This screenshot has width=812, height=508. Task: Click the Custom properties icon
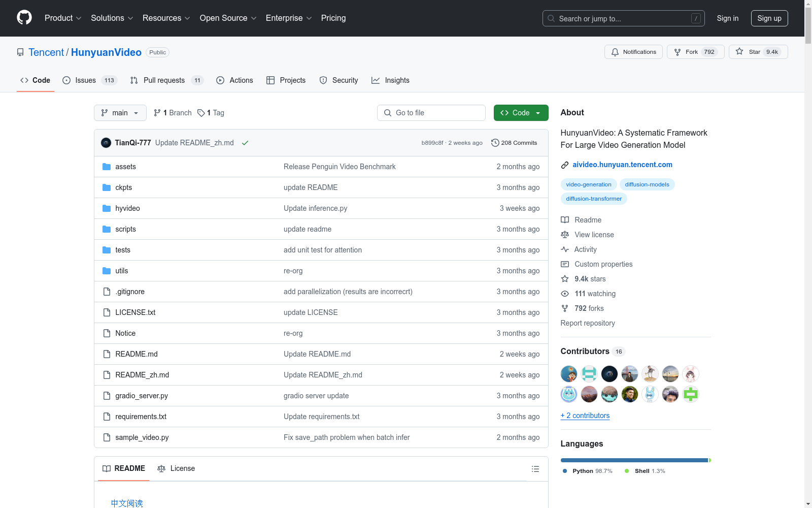(x=565, y=264)
